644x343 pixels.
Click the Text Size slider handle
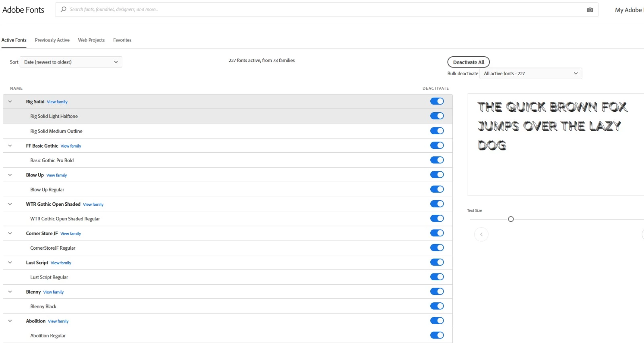coord(511,219)
